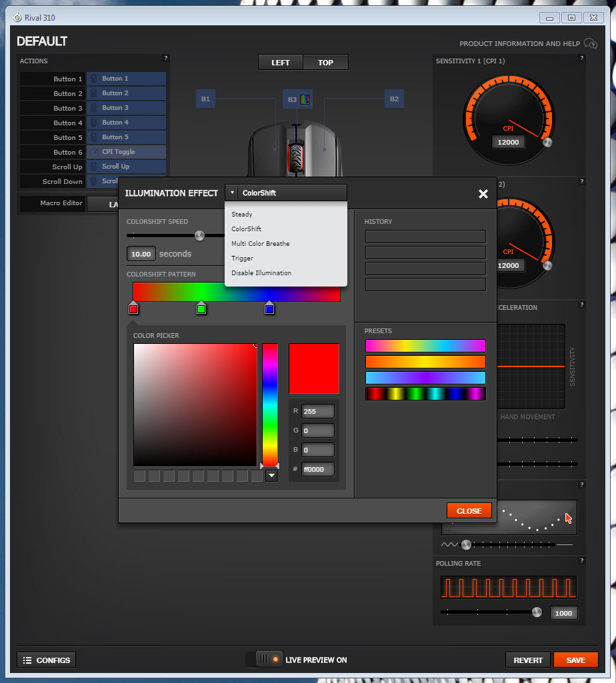Open the CONFIGS list
The width and height of the screenshot is (616, 683).
tap(47, 660)
